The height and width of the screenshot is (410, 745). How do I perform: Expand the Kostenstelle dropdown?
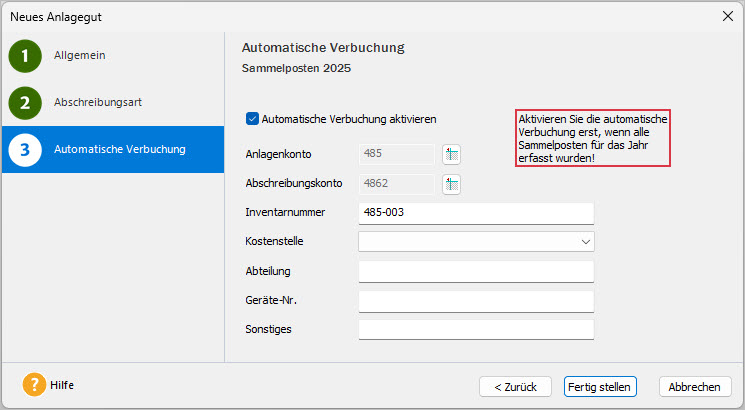(583, 242)
